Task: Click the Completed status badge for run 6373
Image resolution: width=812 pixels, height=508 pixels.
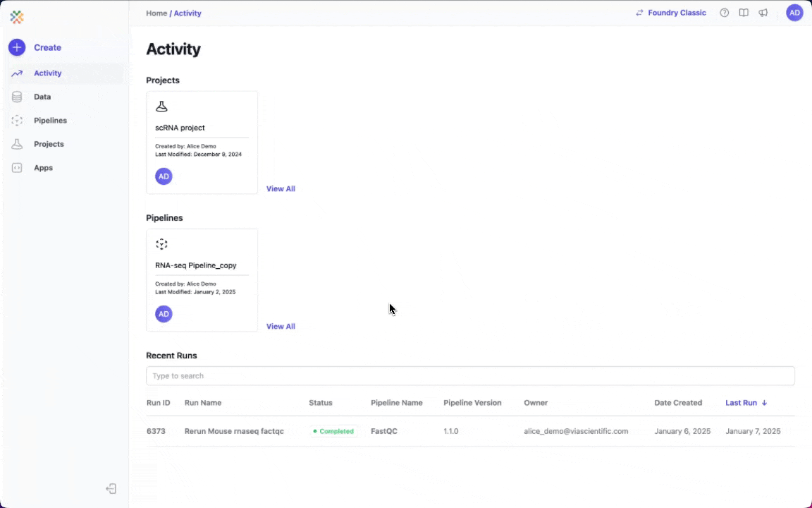Action: (x=333, y=431)
